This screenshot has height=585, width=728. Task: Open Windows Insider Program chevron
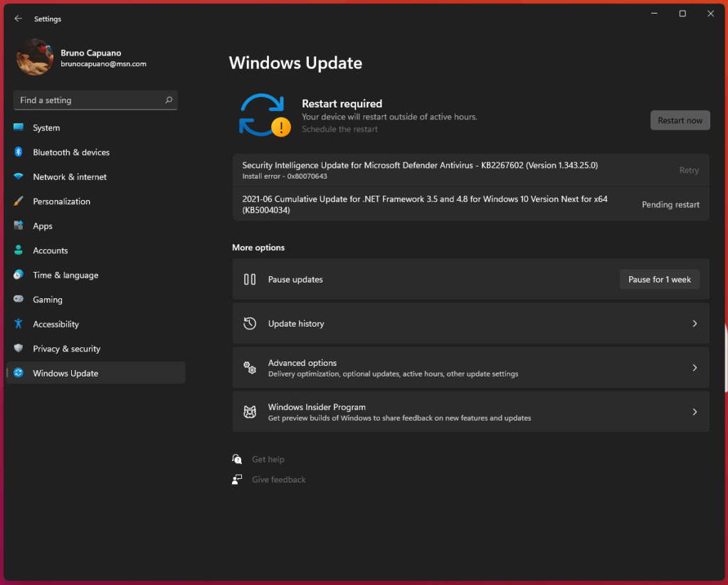[695, 412]
